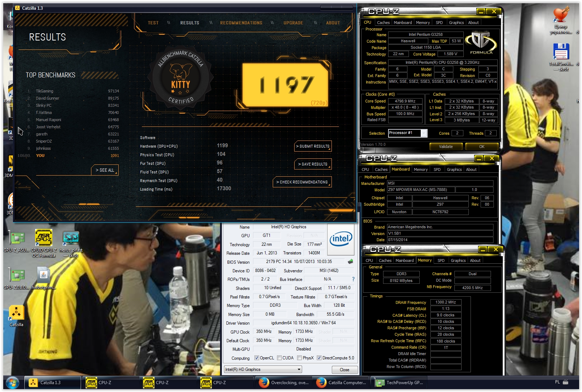Switch to Firefox Overclocking taskbar item
This screenshot has width=582, height=392.
pyautogui.click(x=284, y=383)
